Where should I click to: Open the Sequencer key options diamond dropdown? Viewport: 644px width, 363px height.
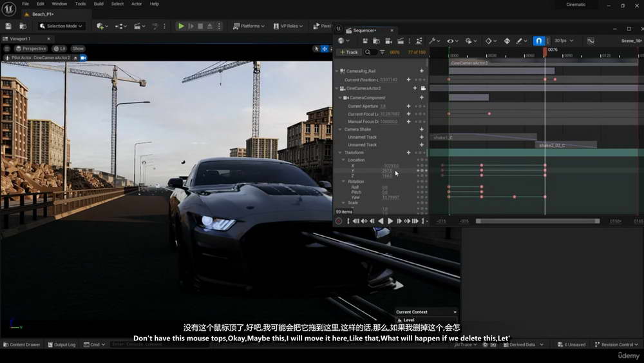point(491,41)
